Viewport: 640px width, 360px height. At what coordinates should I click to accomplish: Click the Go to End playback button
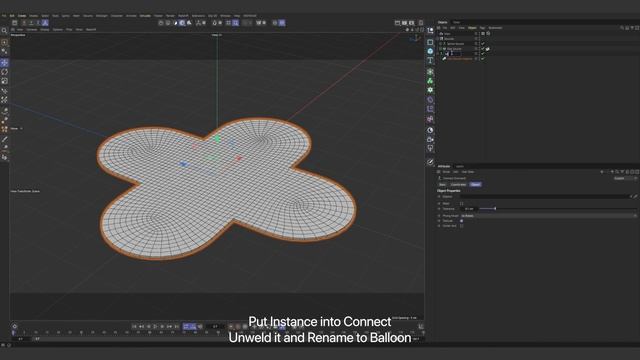click(x=176, y=327)
